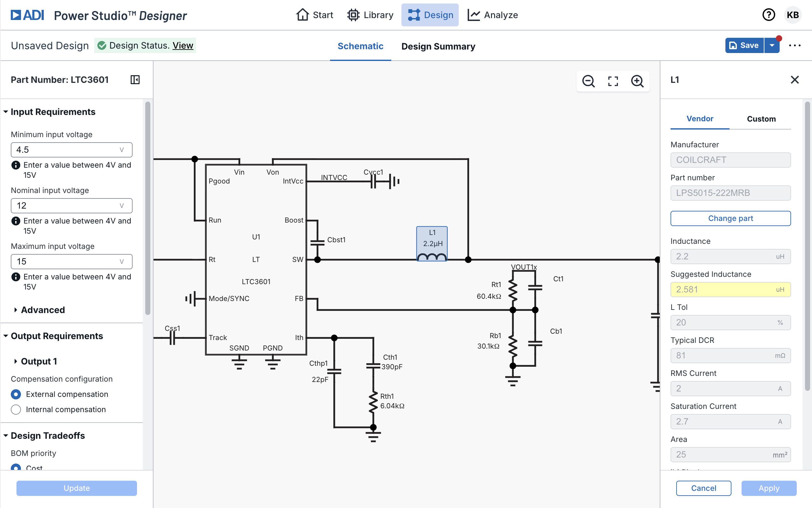Select the Rb1 resistor symbol
This screenshot has width=812, height=508.
(513, 346)
